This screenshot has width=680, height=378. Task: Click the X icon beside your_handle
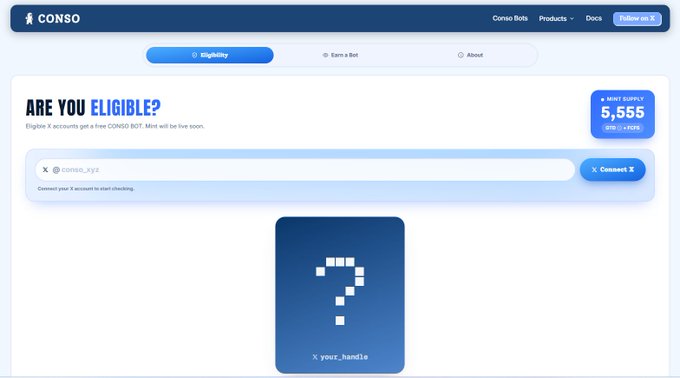[315, 357]
